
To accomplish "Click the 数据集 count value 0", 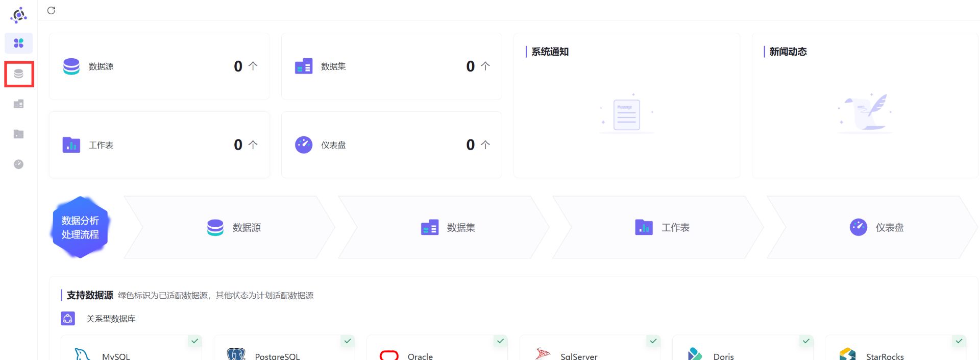I will click(x=470, y=66).
